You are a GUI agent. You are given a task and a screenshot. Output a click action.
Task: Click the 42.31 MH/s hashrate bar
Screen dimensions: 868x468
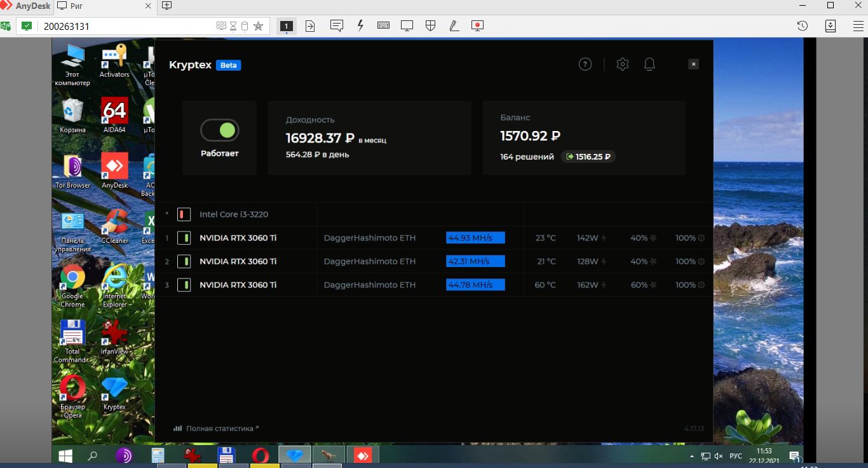click(475, 261)
